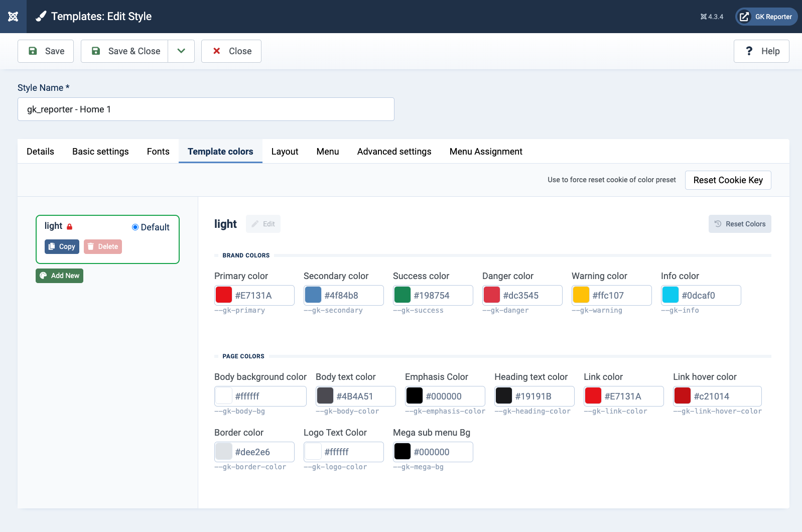Pick the Warning color yellow swatch
This screenshot has height=532, width=802.
pyautogui.click(x=581, y=295)
